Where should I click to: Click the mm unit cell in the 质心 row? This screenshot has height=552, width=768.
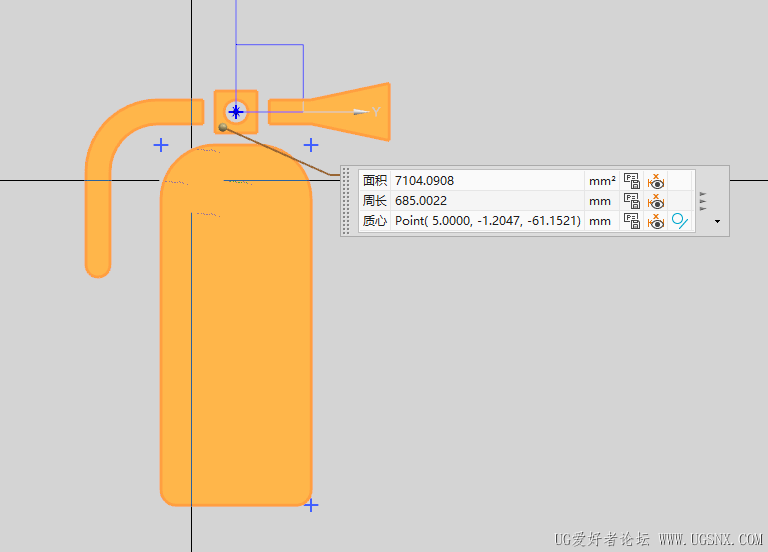click(602, 221)
